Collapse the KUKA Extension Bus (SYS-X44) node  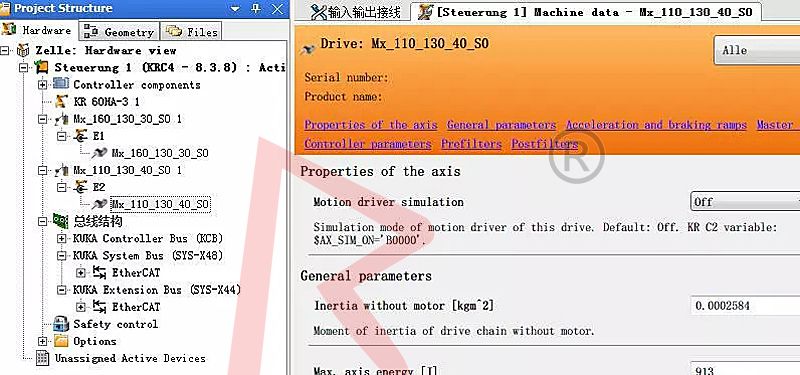coord(62,290)
